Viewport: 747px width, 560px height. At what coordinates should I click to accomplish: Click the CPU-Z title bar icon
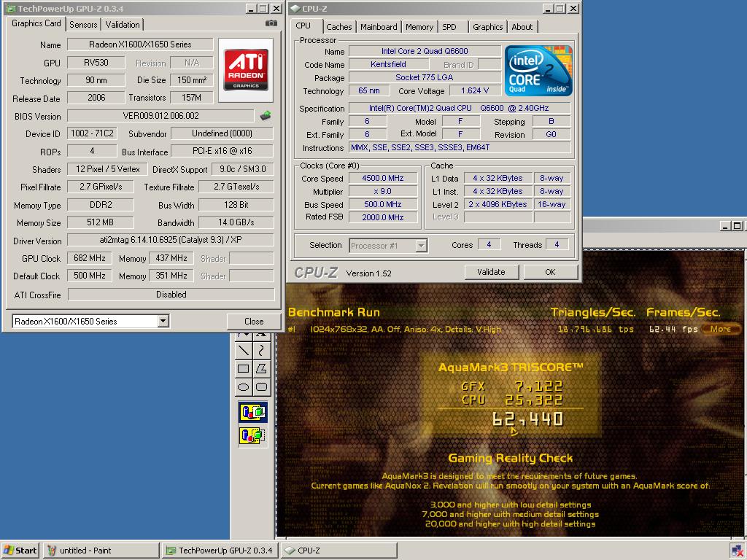(x=295, y=9)
